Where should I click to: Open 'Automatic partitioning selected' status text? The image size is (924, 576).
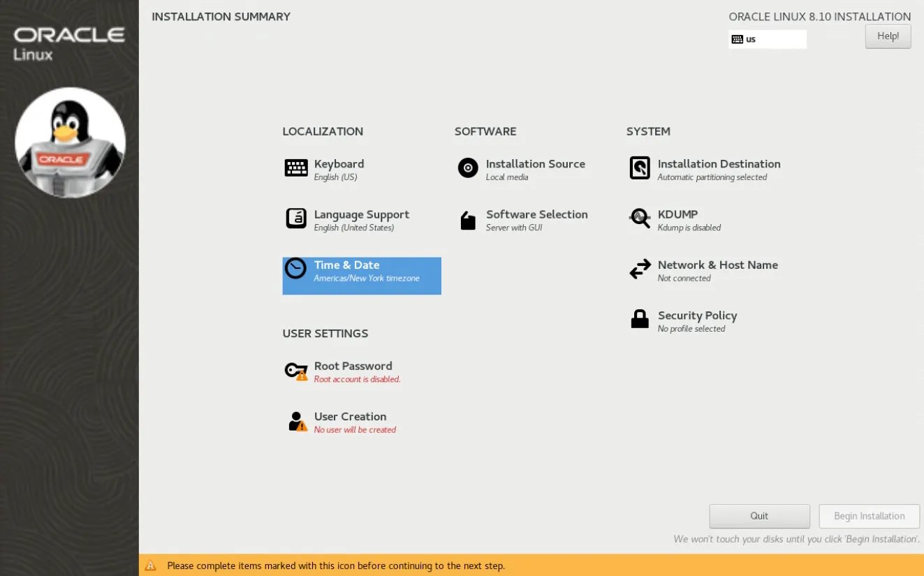pyautogui.click(x=712, y=177)
